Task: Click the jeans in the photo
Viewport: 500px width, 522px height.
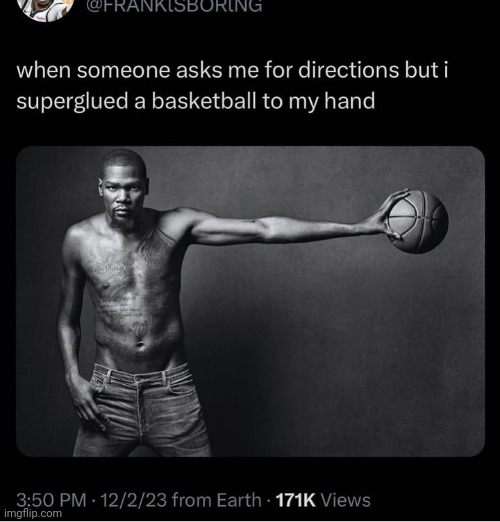Action: (143, 410)
